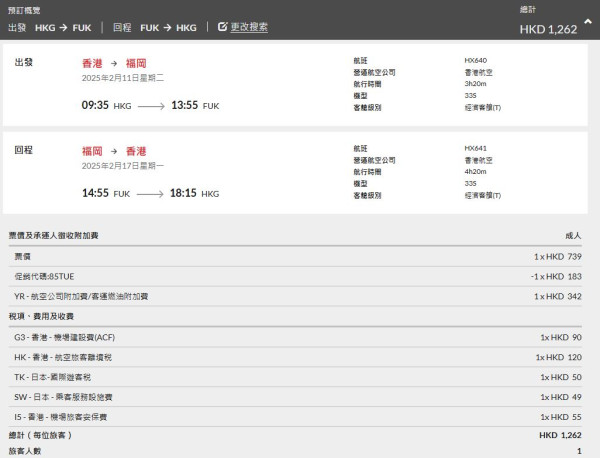This screenshot has height=458, width=600.
Task: Click the long arrow between 14:55 and 18:15
Action: click(x=152, y=194)
